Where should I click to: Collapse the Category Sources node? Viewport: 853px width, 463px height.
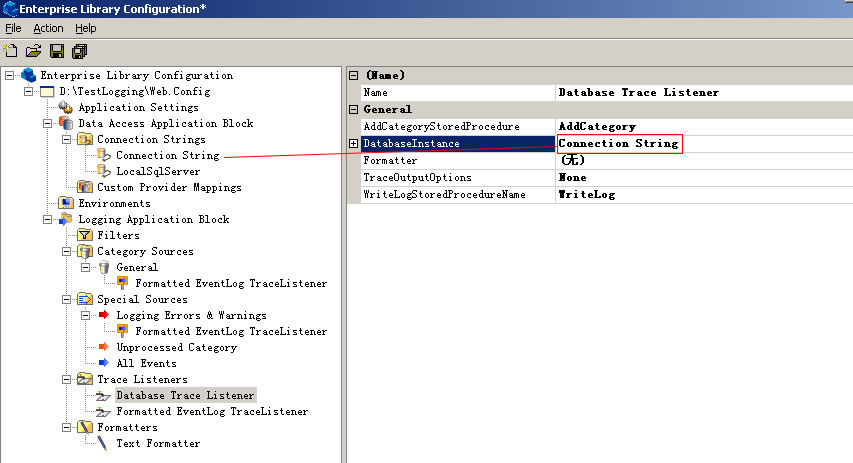pyautogui.click(x=66, y=251)
